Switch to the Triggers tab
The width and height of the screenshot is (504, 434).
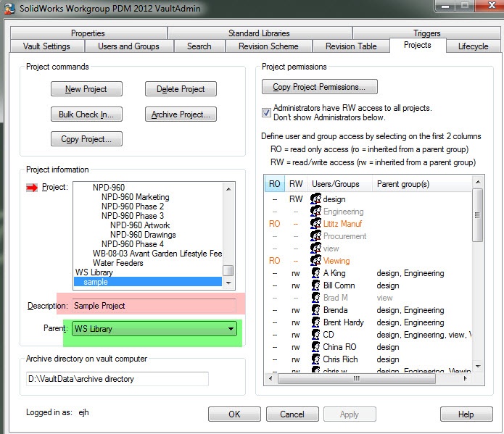coord(427,33)
